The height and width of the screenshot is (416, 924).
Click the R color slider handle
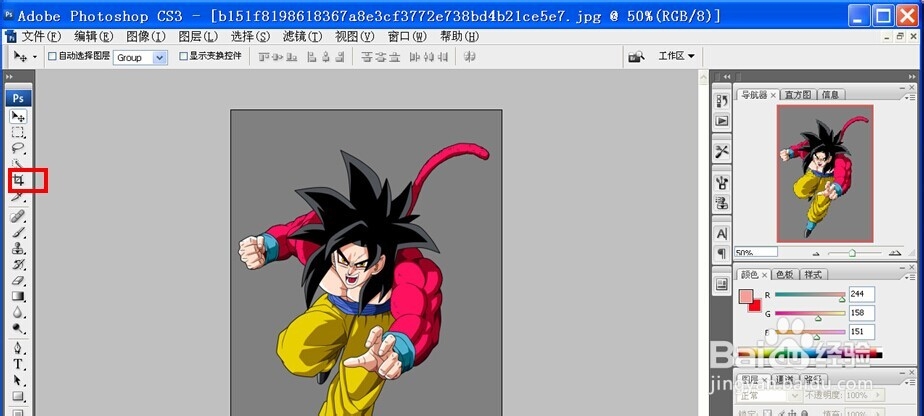842,299
